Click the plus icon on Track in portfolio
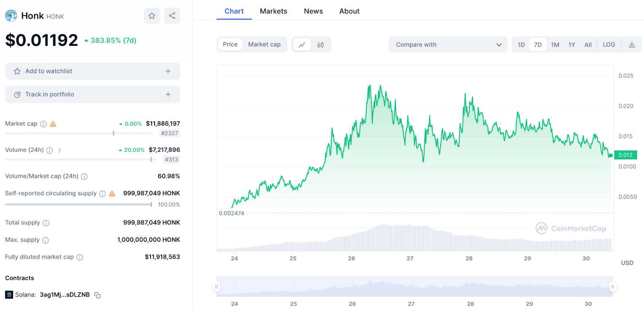The height and width of the screenshot is (311, 644). (x=168, y=95)
